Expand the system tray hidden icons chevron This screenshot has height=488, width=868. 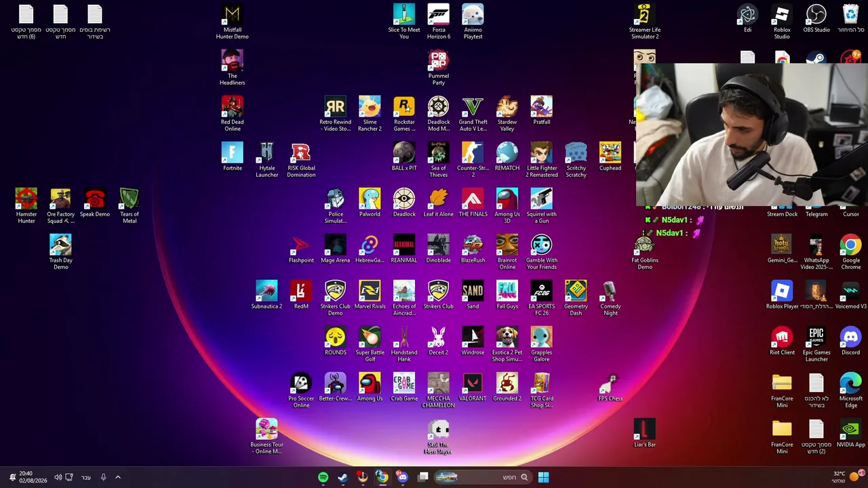(x=117, y=477)
